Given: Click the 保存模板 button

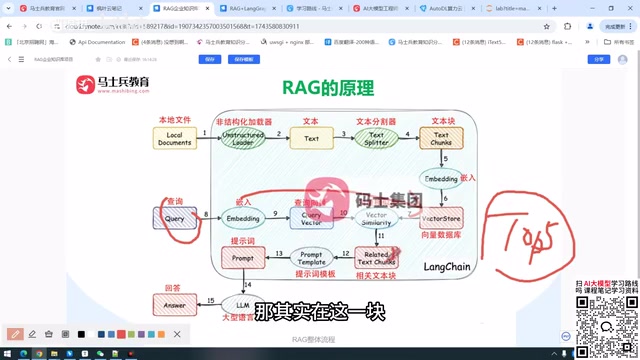Looking at the screenshot, I should [x=244, y=59].
